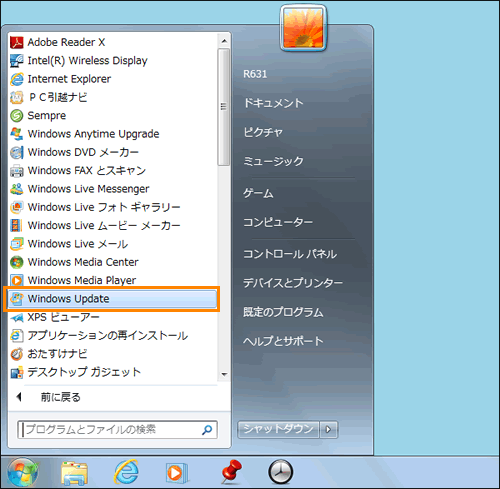The width and height of the screenshot is (500, 489).
Task: Open ミュージック from the right pane
Action: [x=273, y=161]
